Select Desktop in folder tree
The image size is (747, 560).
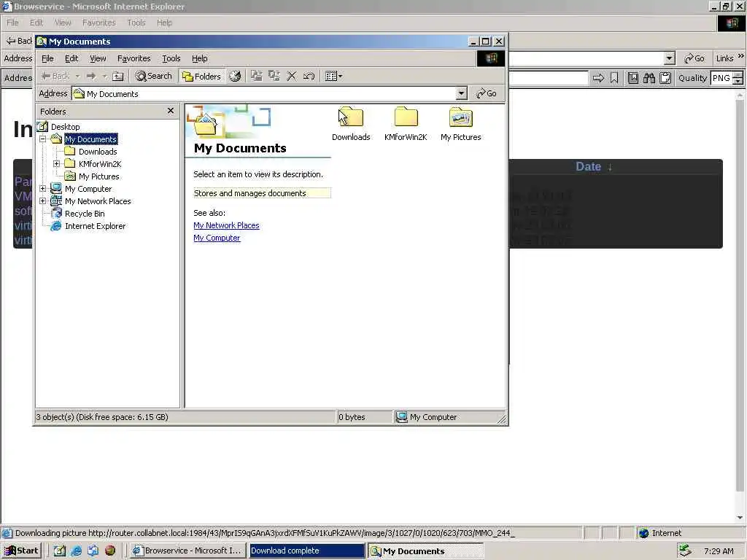click(65, 127)
